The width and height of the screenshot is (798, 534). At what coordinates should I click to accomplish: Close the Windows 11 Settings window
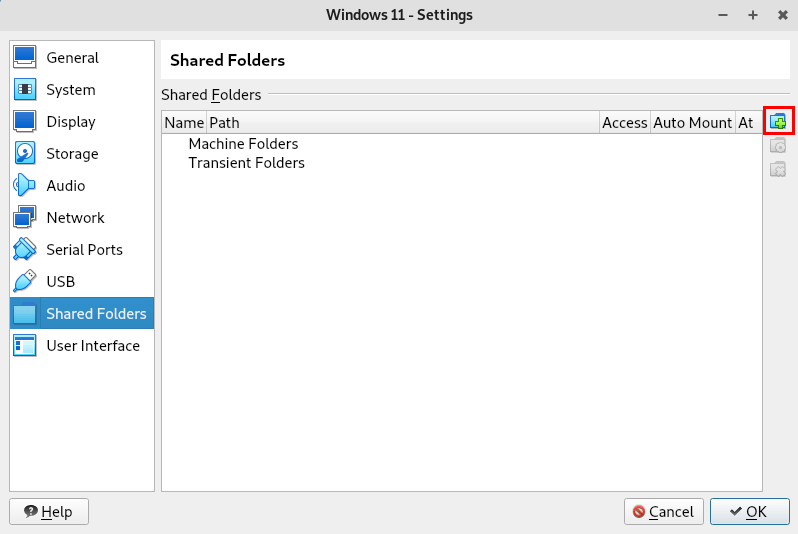coord(783,15)
